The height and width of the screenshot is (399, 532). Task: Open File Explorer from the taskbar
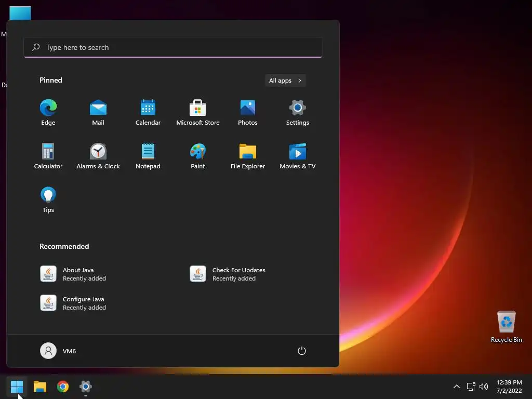(39, 387)
